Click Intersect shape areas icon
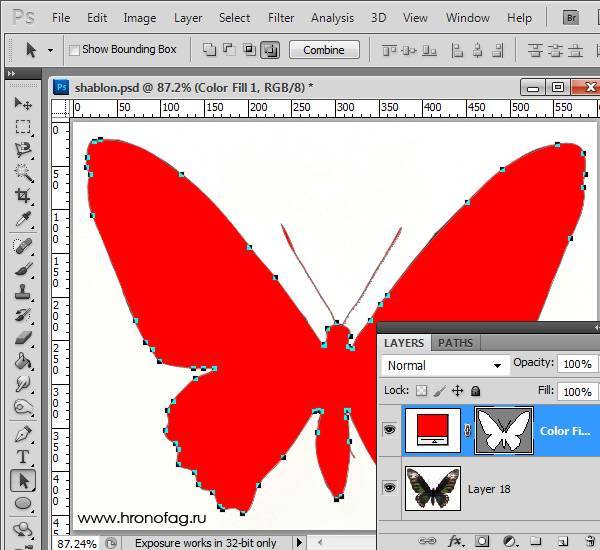Viewport: 600px width, 550px height. [x=249, y=50]
